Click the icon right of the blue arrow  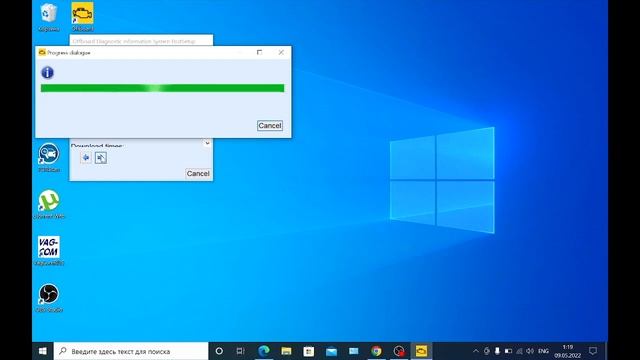(x=101, y=158)
